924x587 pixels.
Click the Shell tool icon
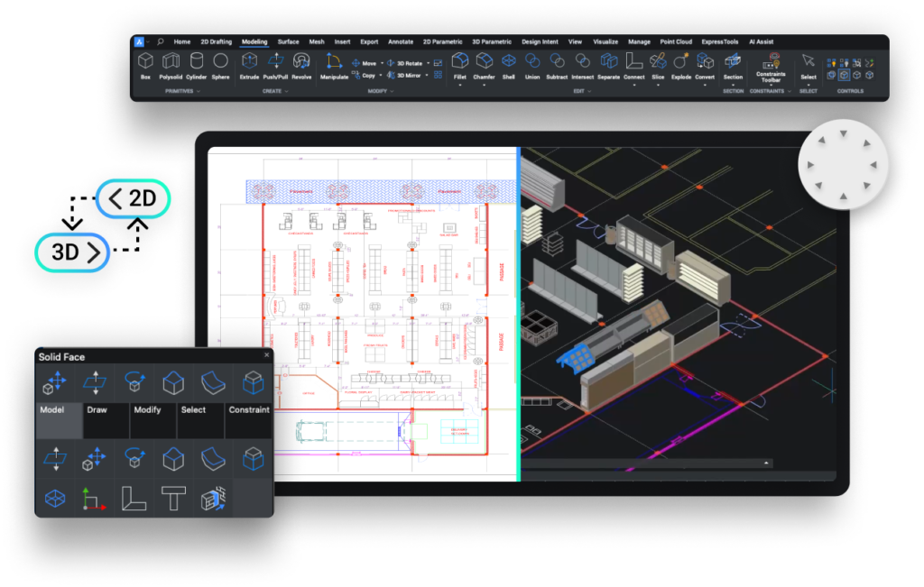pos(509,64)
